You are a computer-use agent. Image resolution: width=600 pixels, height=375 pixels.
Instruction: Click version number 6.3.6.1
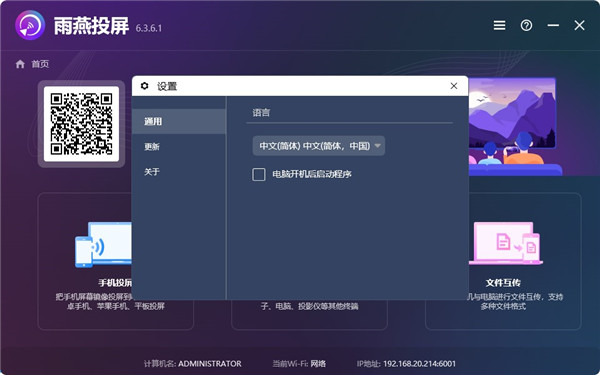point(148,28)
